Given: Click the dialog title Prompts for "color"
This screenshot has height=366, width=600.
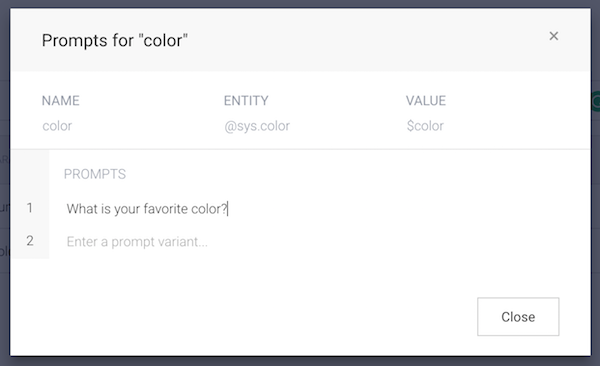Looking at the screenshot, I should click(115, 41).
